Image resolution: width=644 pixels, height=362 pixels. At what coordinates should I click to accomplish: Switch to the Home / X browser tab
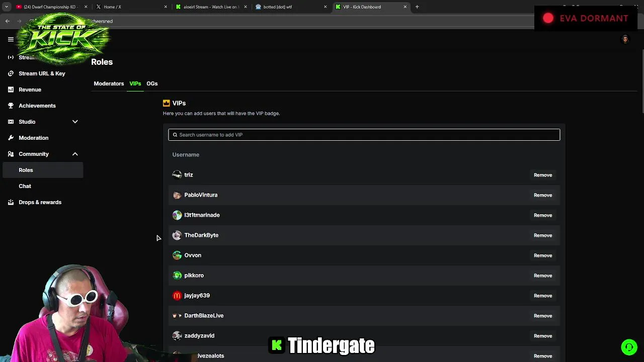point(130,7)
